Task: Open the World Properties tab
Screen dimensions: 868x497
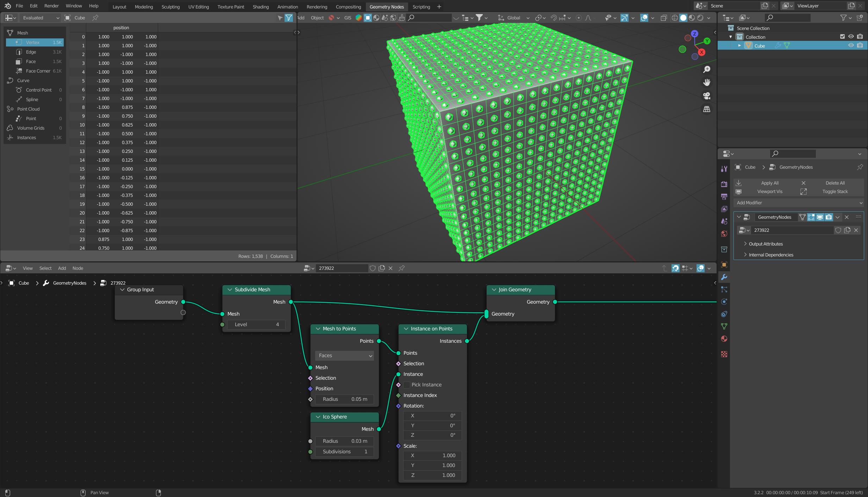Action: tap(724, 233)
